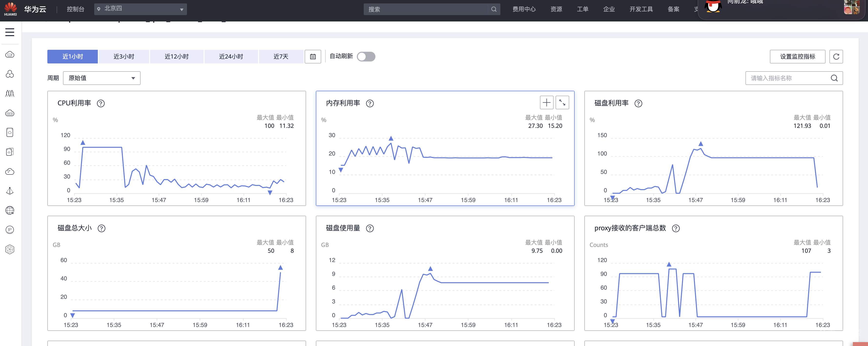Select the 近3小时 time range tab
The height and width of the screenshot is (346, 868).
tap(124, 57)
